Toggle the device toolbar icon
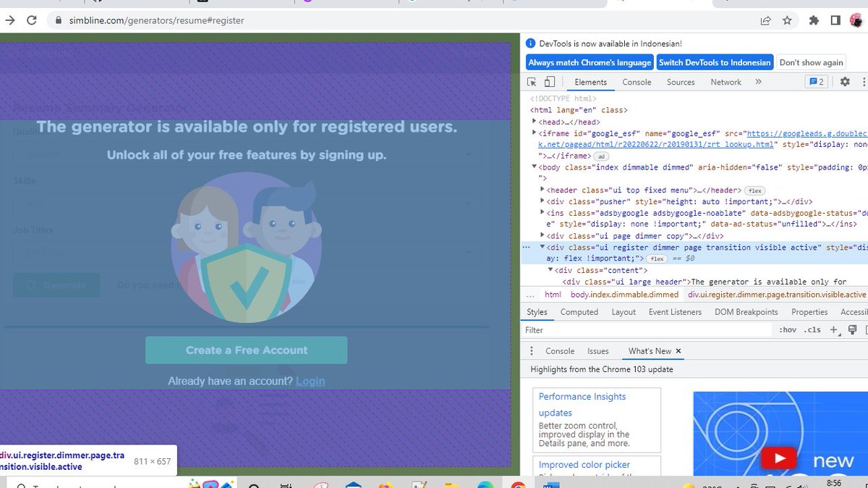Image resolution: width=868 pixels, height=488 pixels. (550, 82)
